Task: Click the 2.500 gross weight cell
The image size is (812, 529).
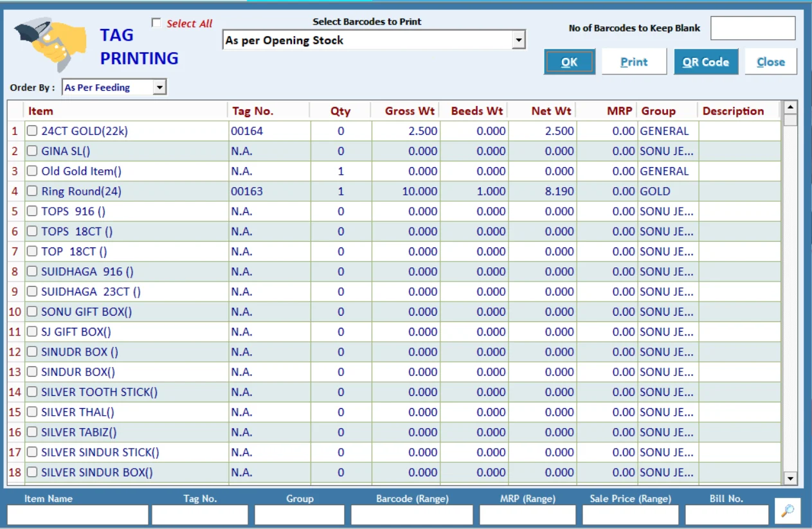Action: click(406, 131)
